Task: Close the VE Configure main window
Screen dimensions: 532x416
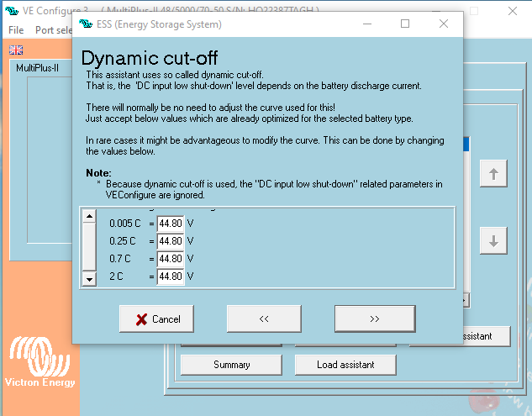Action: coord(513,11)
